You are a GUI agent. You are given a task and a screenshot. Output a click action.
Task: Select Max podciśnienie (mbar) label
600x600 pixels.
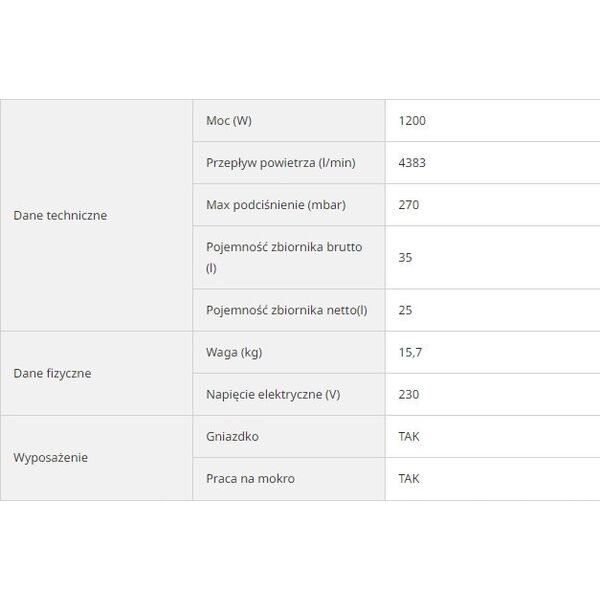[276, 205]
